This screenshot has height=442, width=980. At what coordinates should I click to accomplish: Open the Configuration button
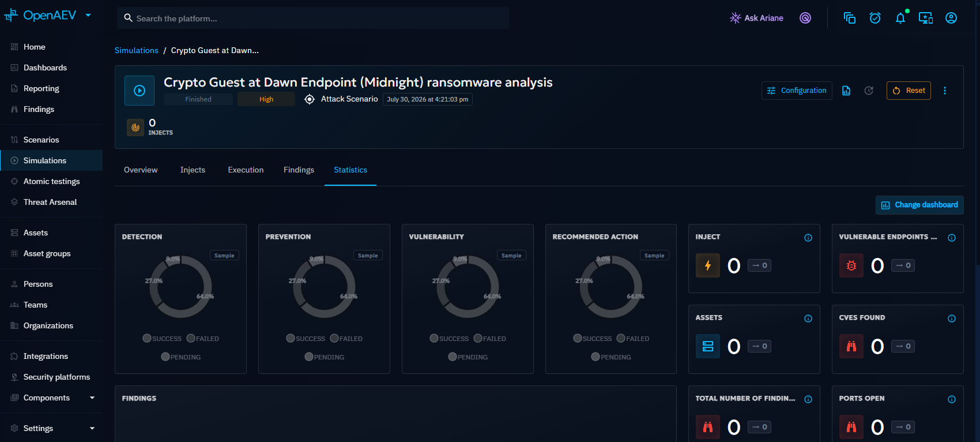coord(797,91)
